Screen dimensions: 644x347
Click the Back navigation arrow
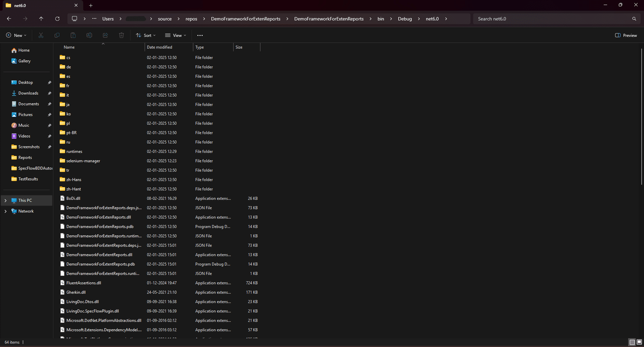9,19
